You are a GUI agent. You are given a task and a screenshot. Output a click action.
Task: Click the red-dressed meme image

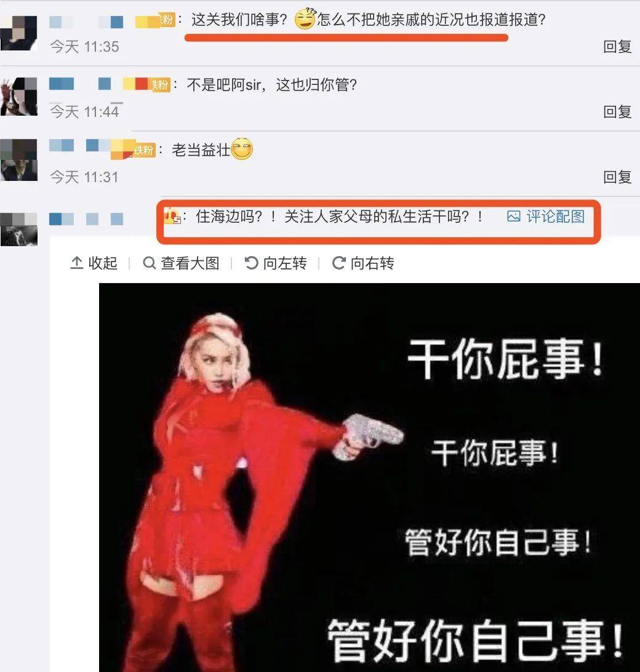369,477
